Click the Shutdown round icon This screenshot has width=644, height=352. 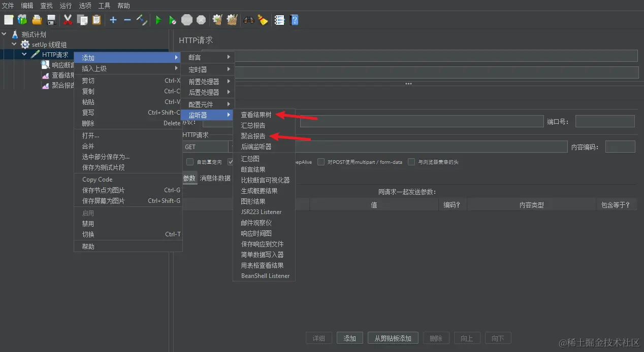[x=201, y=20]
